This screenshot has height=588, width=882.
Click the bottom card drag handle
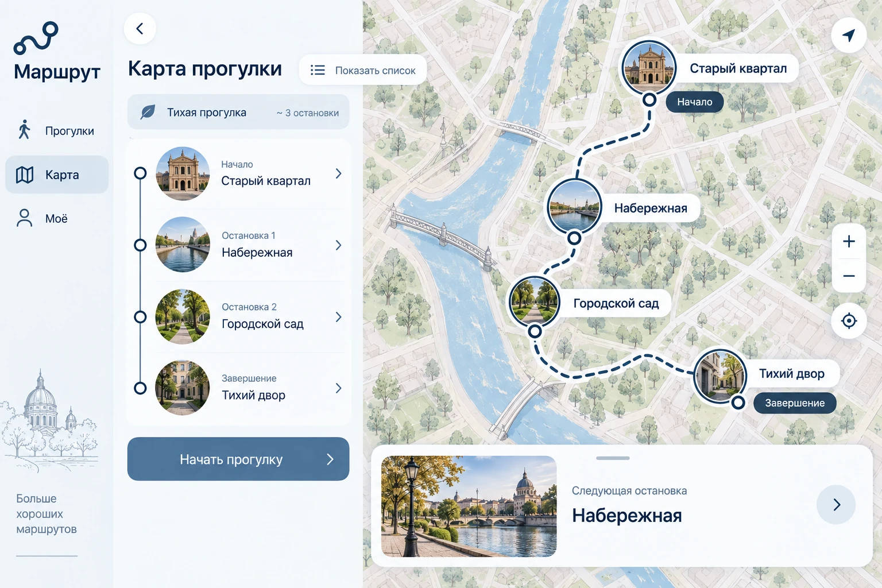613,458
